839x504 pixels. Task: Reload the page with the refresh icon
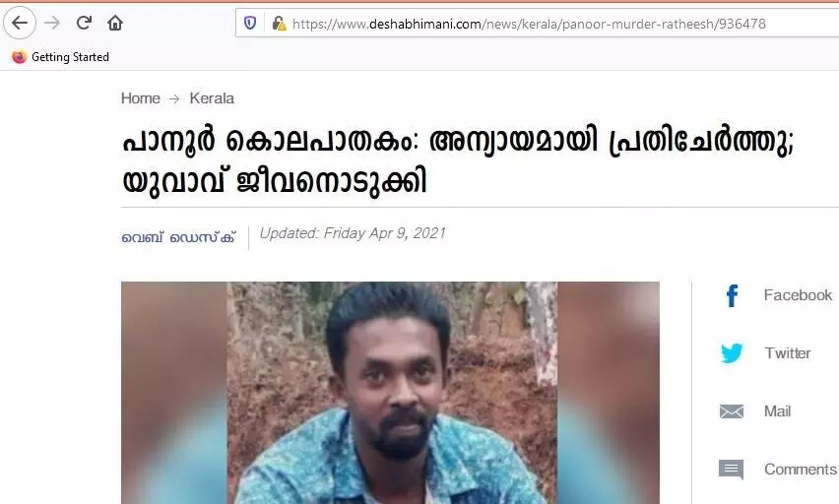click(x=84, y=23)
